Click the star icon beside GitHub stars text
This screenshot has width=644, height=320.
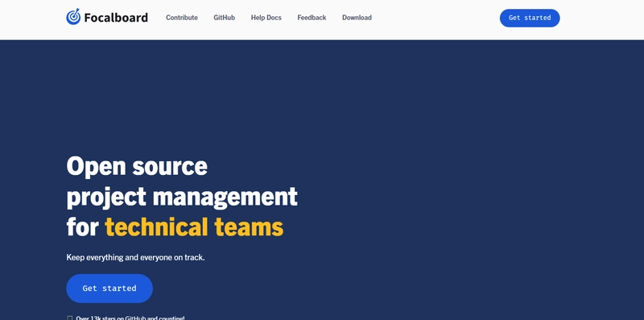click(x=69, y=318)
